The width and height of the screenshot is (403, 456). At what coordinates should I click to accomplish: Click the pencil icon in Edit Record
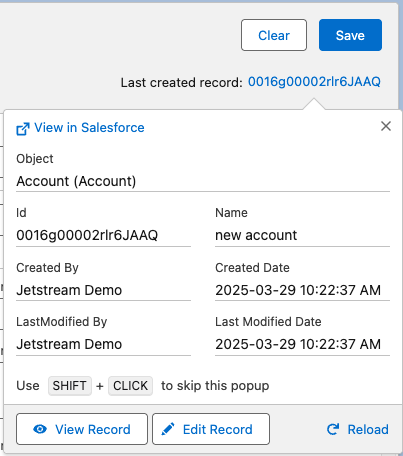[168, 429]
